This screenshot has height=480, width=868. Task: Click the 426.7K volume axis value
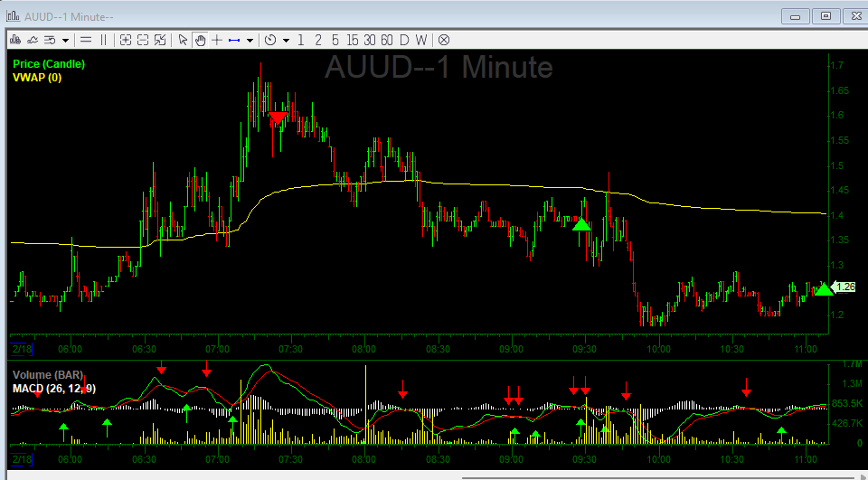click(x=847, y=423)
